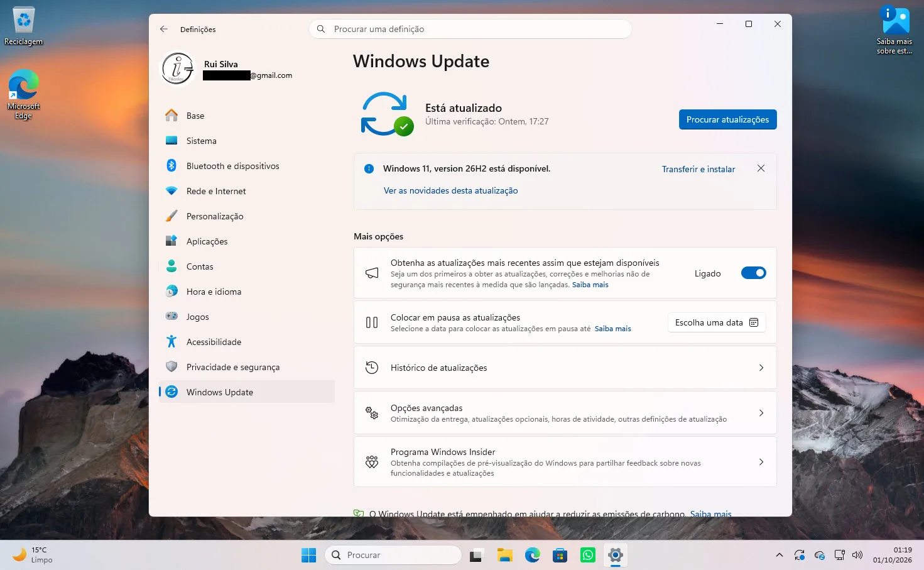Go back using the Definições back arrow
This screenshot has width=924, height=570.
point(164,29)
